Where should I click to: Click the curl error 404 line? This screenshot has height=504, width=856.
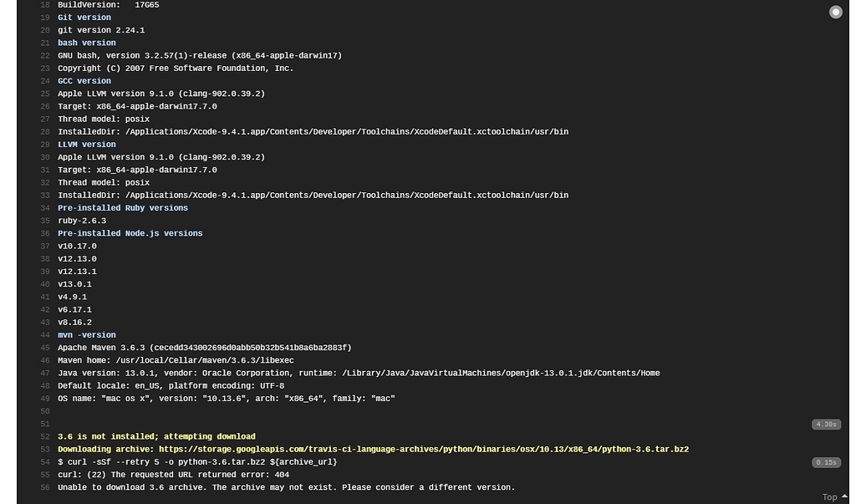173,475
